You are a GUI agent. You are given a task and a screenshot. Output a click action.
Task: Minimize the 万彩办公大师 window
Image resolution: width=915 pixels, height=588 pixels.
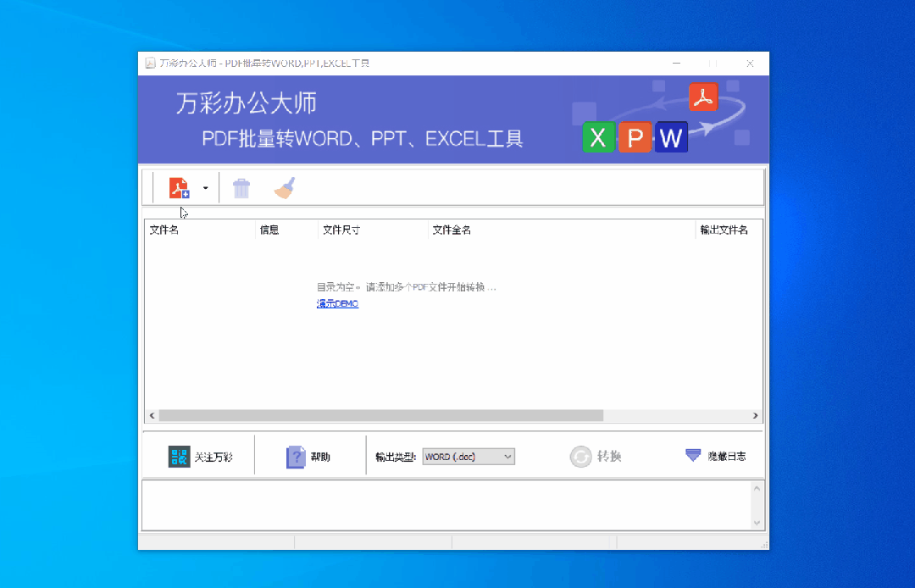click(676, 63)
